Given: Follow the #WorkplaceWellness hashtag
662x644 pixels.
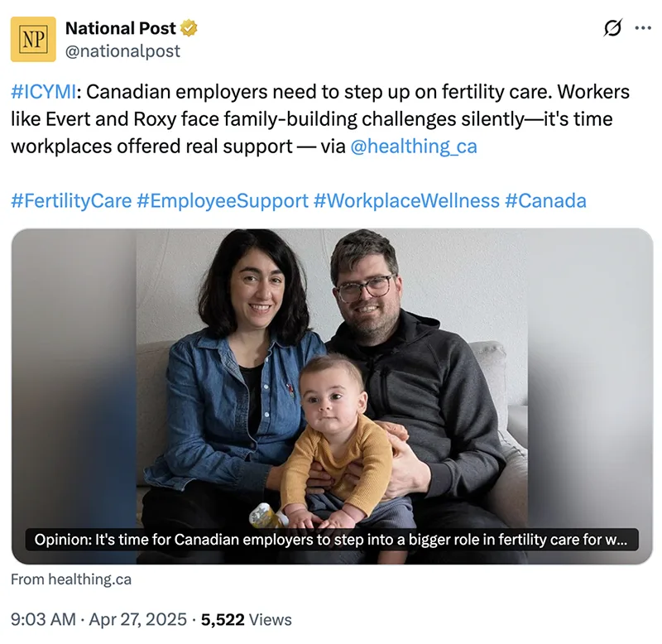Looking at the screenshot, I should 407,200.
